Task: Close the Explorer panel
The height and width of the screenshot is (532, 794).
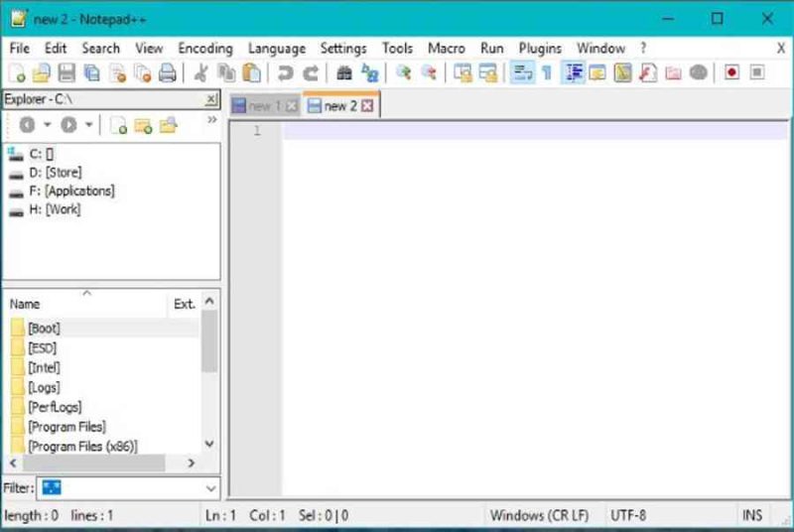Action: click(x=211, y=99)
